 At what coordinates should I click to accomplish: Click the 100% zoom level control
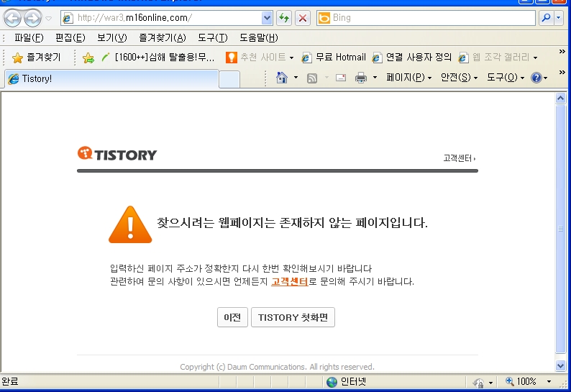click(x=521, y=382)
